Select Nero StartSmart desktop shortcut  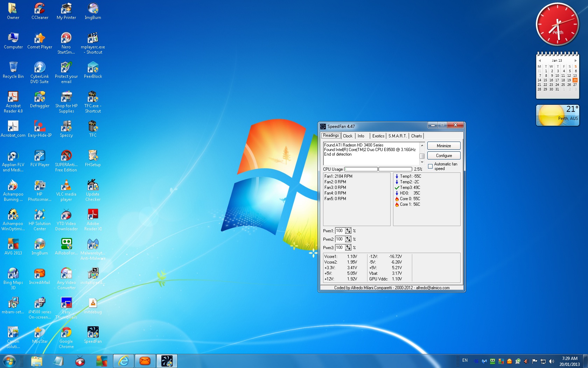click(x=66, y=43)
